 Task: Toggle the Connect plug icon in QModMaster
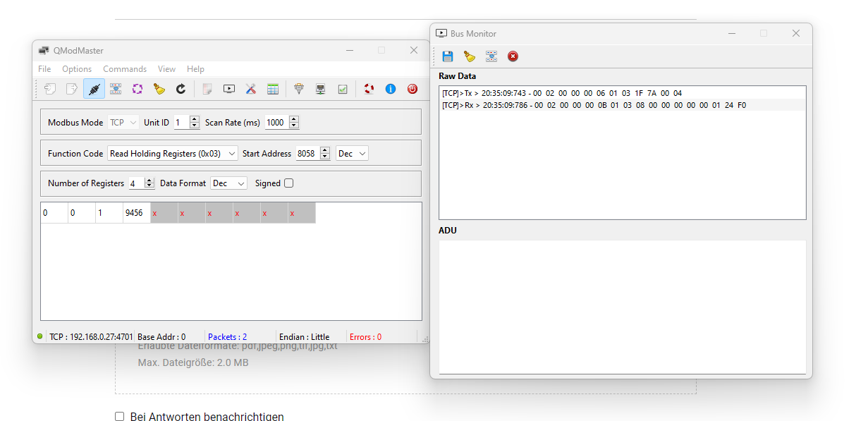point(94,89)
